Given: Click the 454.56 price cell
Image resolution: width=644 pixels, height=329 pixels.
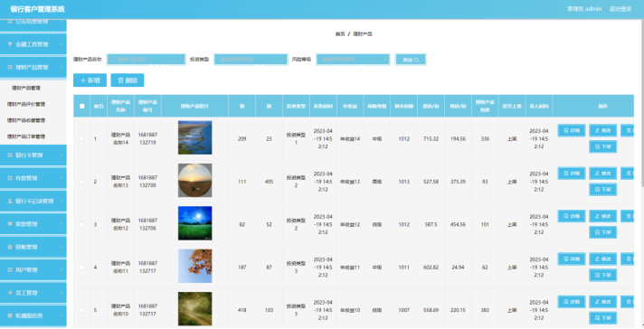Looking at the screenshot, I should (x=458, y=225).
